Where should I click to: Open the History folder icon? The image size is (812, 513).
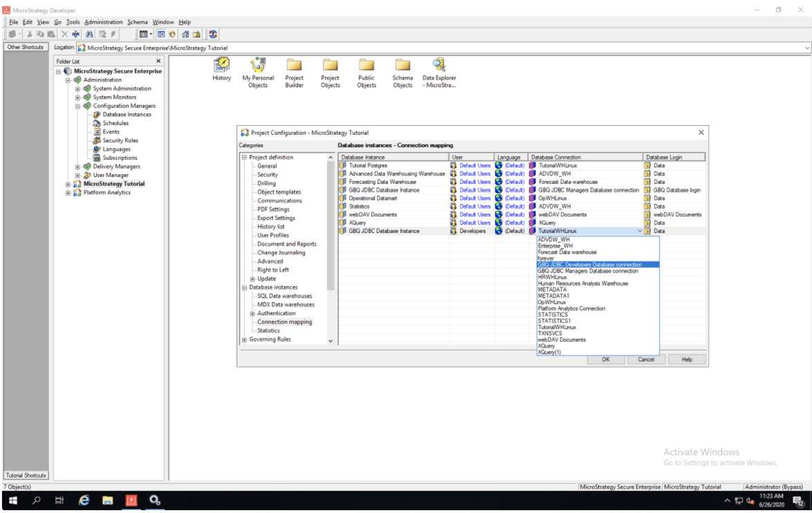[x=221, y=65]
